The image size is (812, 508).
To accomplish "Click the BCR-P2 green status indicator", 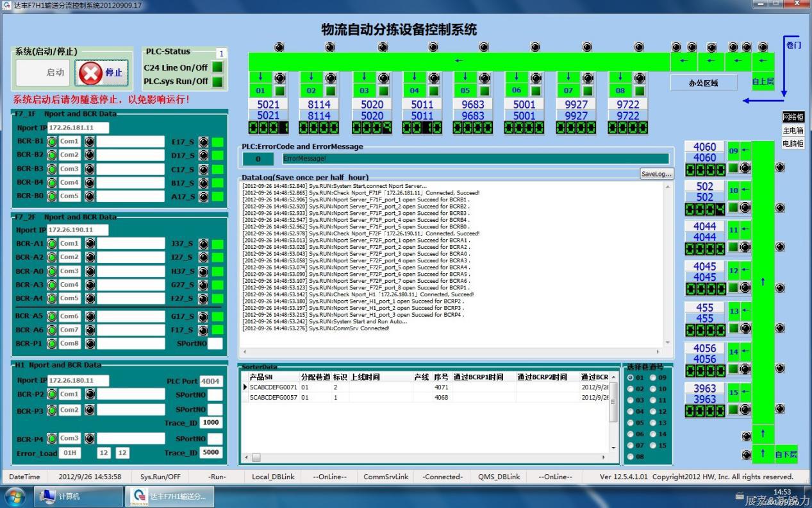I will pyautogui.click(x=52, y=394).
